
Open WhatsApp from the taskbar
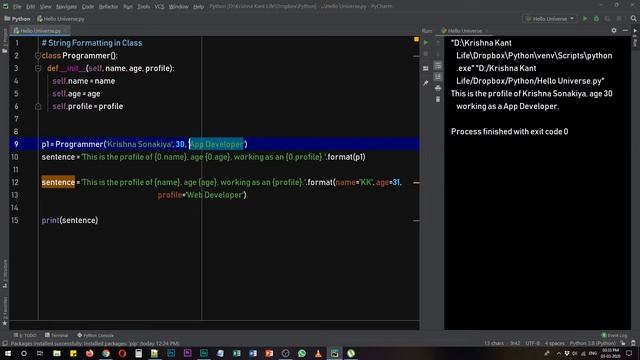[302, 353]
